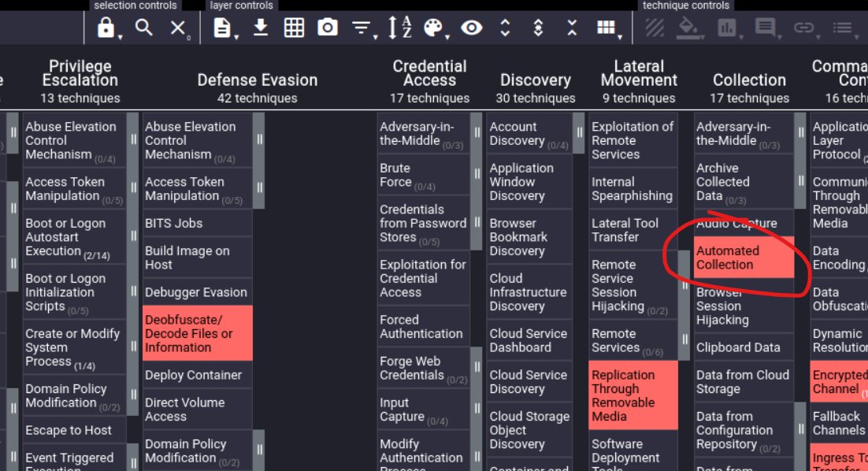Click Internal Spearphishing technique
Viewport: 868px width, 471px height.
(x=633, y=188)
